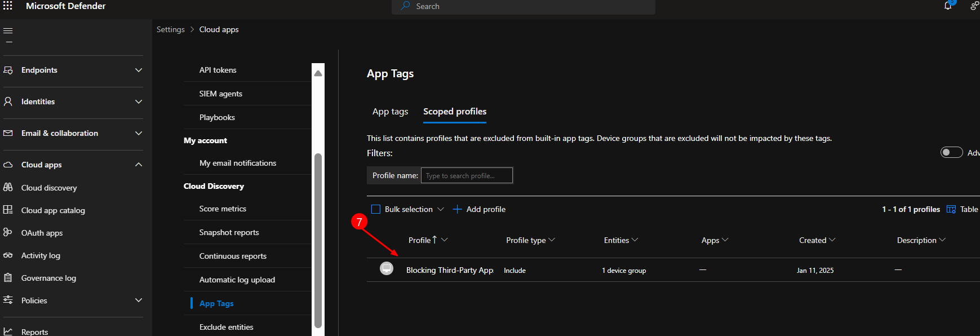The width and height of the screenshot is (980, 336).
Task: Toggle the Advanced filters switch
Action: click(x=952, y=152)
